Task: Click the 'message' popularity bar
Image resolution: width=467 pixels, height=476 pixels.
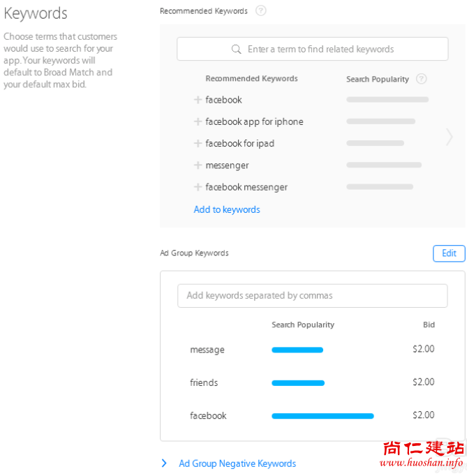Action: [297, 350]
